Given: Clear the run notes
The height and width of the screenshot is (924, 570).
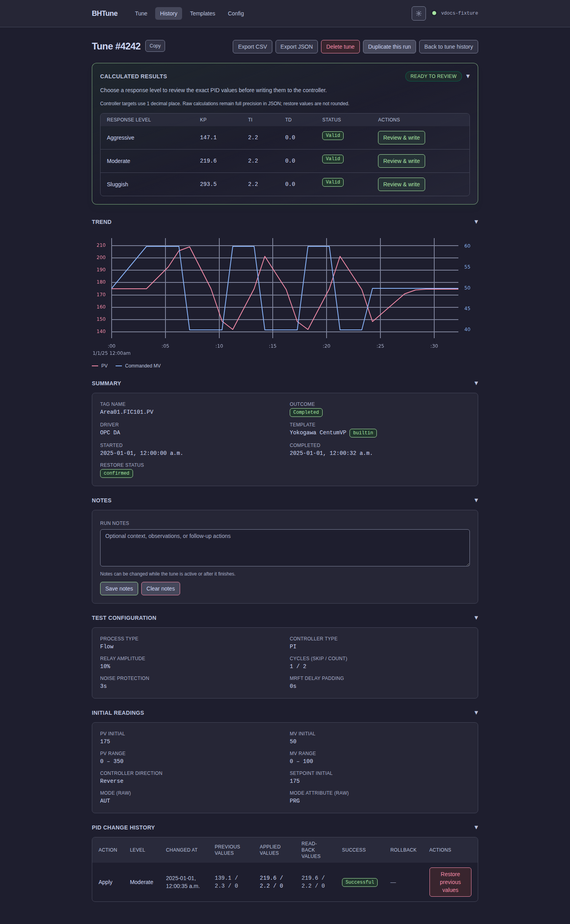Looking at the screenshot, I should [x=161, y=589].
